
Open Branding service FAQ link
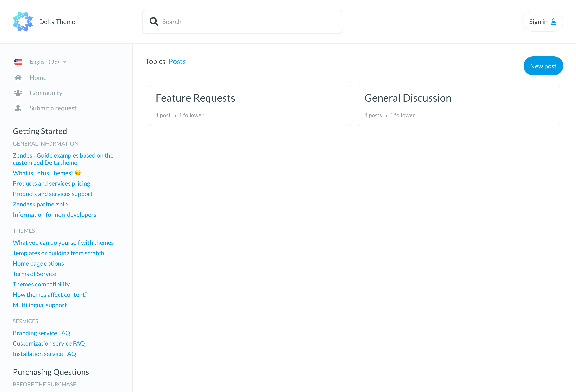click(41, 333)
